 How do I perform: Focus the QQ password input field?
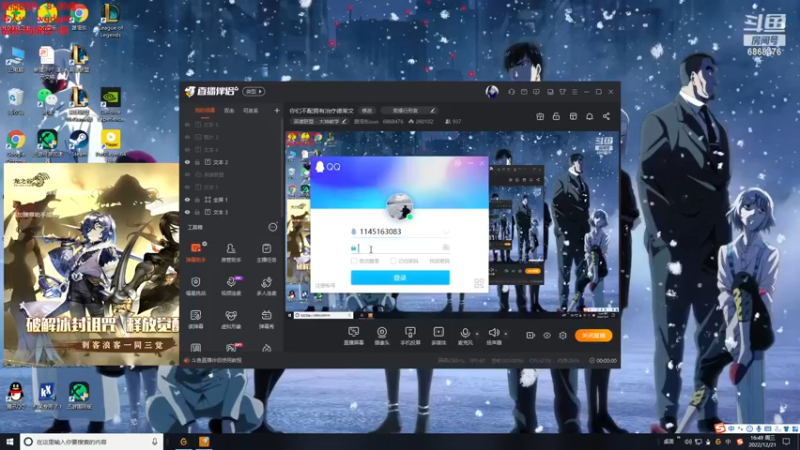(399, 248)
